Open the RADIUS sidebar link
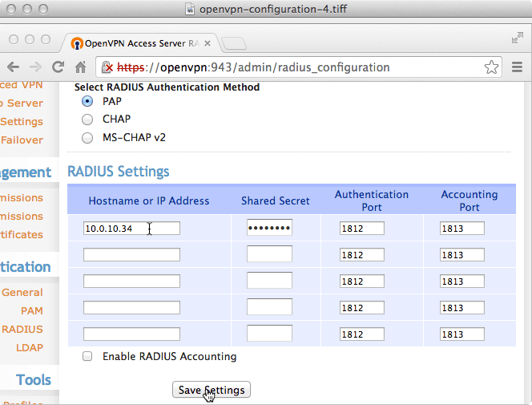532x405 pixels. pyautogui.click(x=22, y=329)
